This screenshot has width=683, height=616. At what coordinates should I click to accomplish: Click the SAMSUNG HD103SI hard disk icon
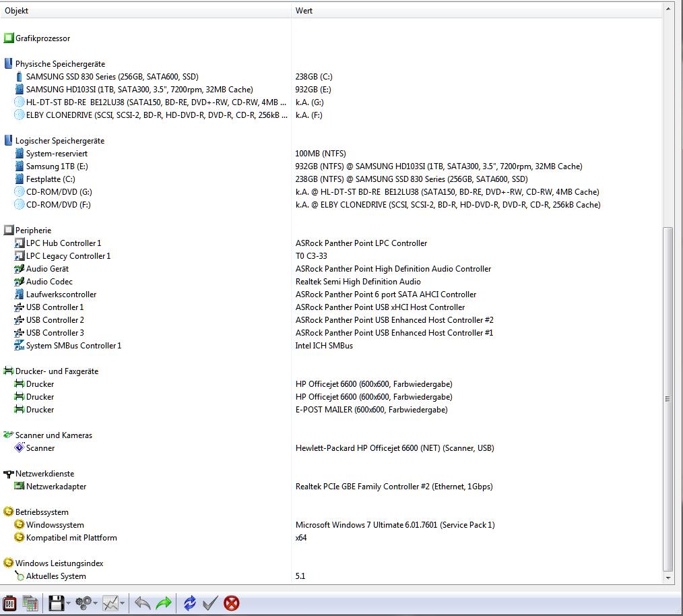click(19, 90)
